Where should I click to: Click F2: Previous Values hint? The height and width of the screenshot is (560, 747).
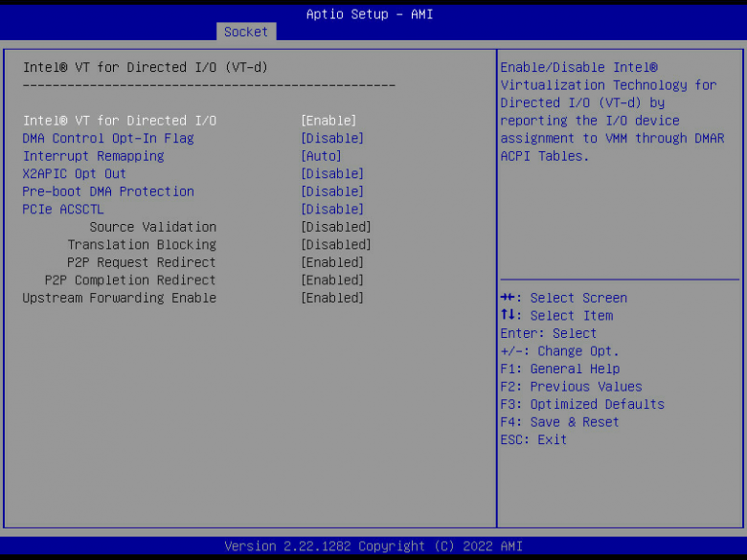pos(571,387)
